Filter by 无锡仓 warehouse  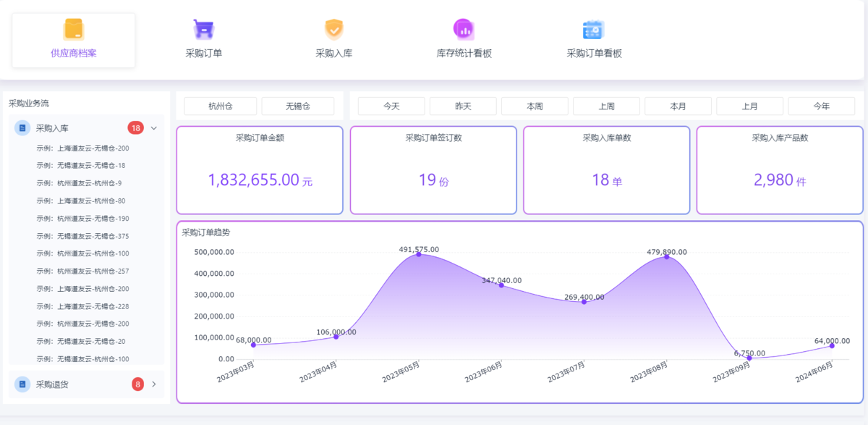(x=297, y=106)
